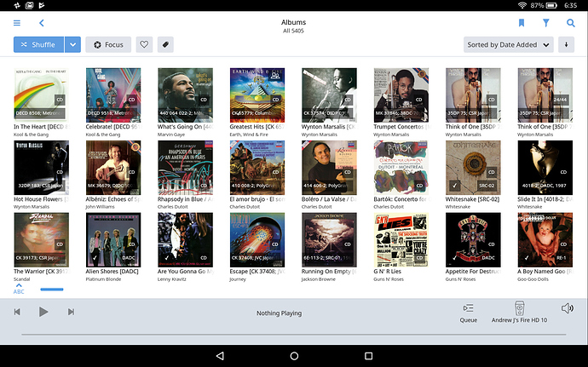Open G N' R Lies album cover

[401, 240]
